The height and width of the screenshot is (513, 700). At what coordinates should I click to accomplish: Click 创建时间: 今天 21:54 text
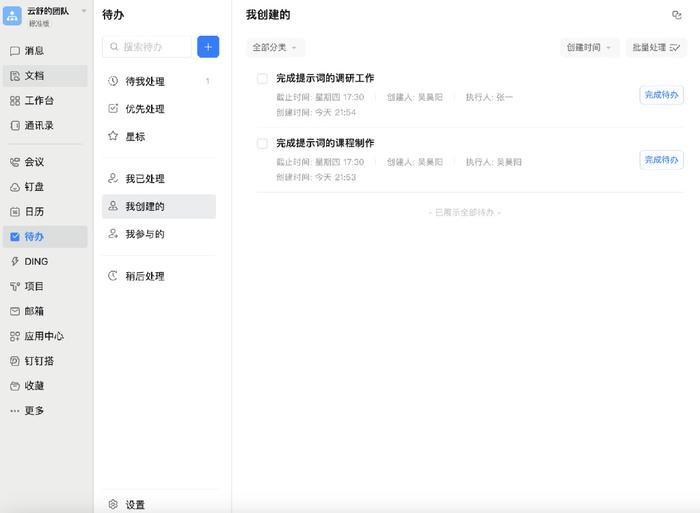pos(316,112)
